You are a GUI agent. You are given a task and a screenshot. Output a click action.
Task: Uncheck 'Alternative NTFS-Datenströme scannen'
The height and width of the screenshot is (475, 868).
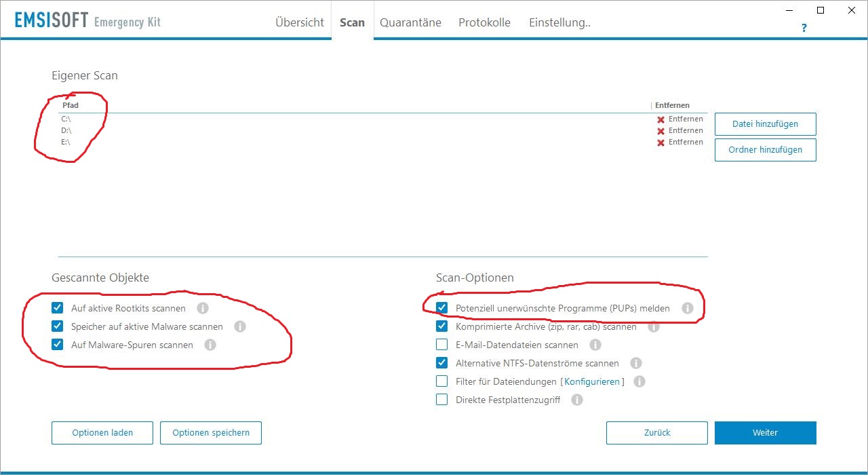click(442, 363)
